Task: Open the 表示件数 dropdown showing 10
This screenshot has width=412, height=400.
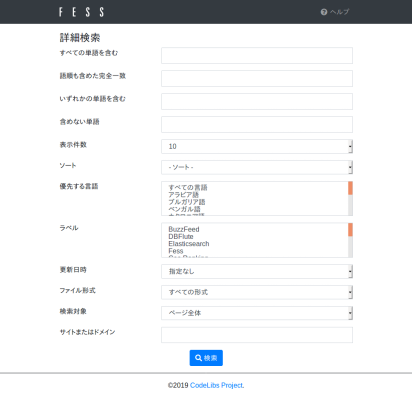Action: coord(257,146)
